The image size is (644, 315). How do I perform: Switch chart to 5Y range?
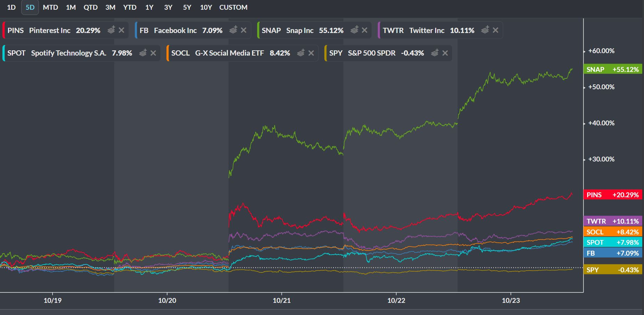(187, 7)
